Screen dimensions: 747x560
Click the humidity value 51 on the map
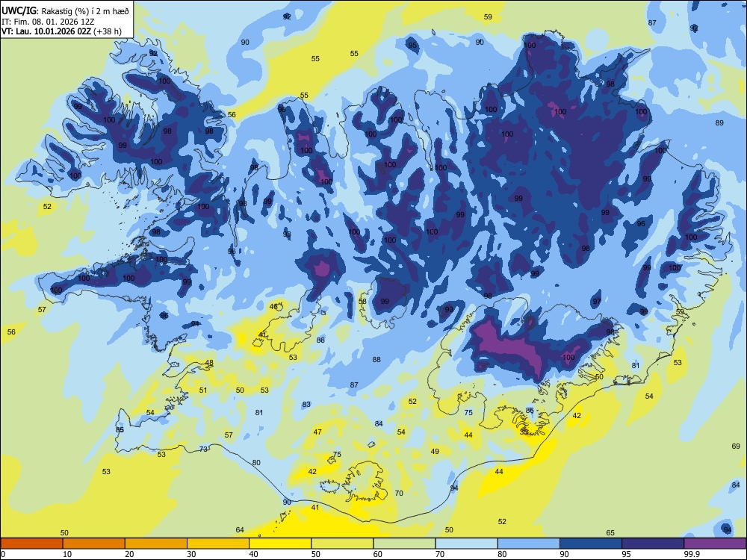[203, 391]
